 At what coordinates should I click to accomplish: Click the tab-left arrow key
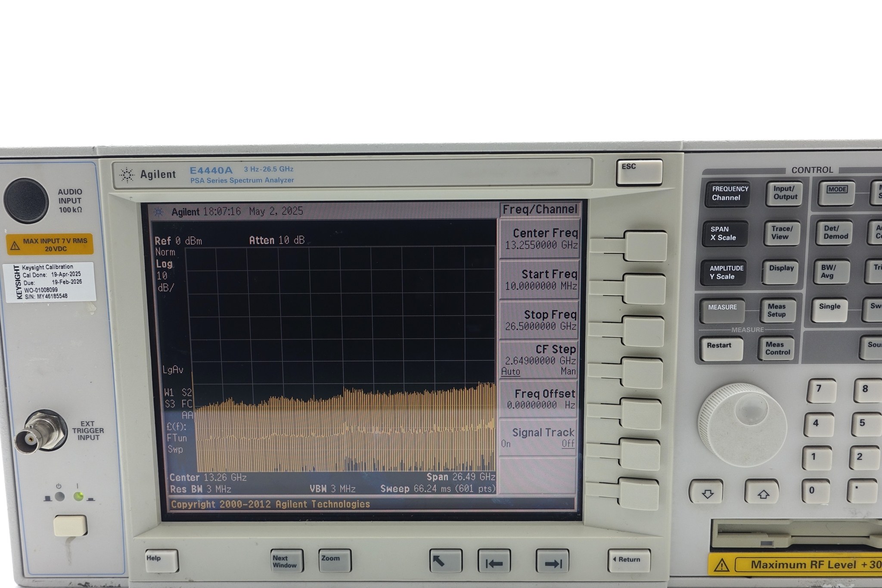pyautogui.click(x=494, y=561)
